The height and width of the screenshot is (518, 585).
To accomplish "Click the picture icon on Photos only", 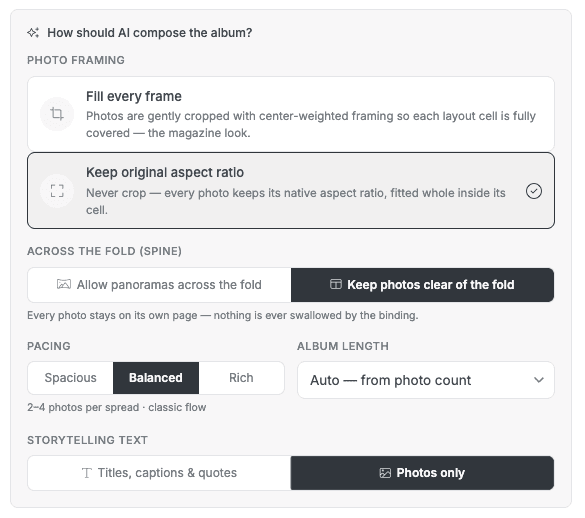I will pos(385,473).
